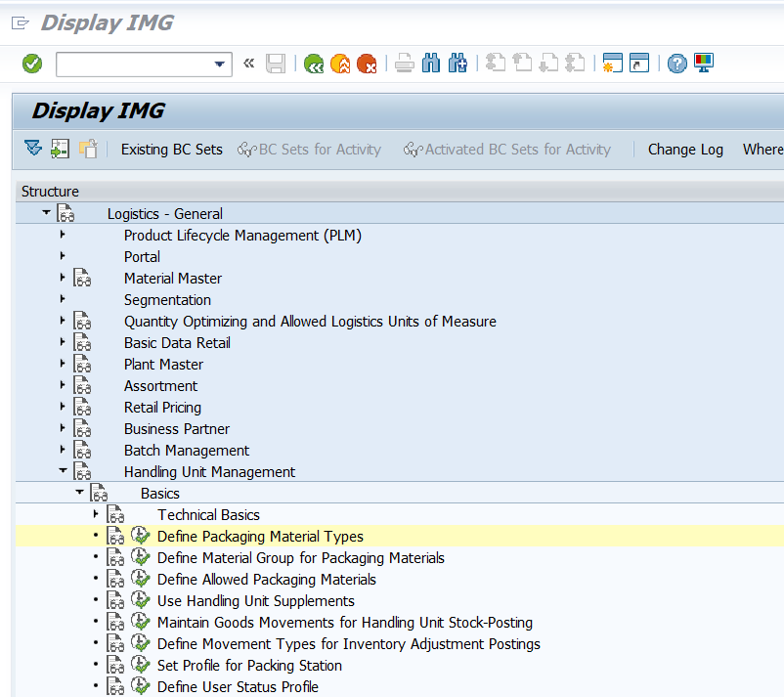Collapse the Basics node
784x697 pixels.
pyautogui.click(x=79, y=492)
